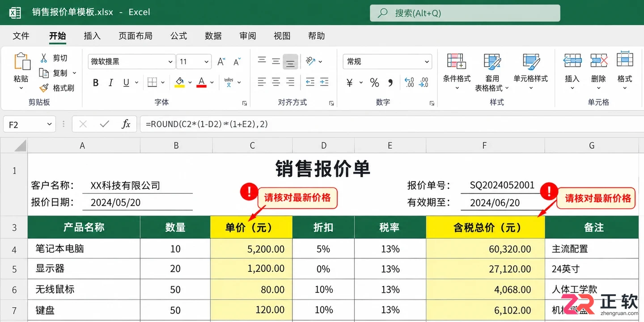Open borders dropdown arrow
Image resolution: width=644 pixels, height=322 pixels.
pyautogui.click(x=163, y=83)
